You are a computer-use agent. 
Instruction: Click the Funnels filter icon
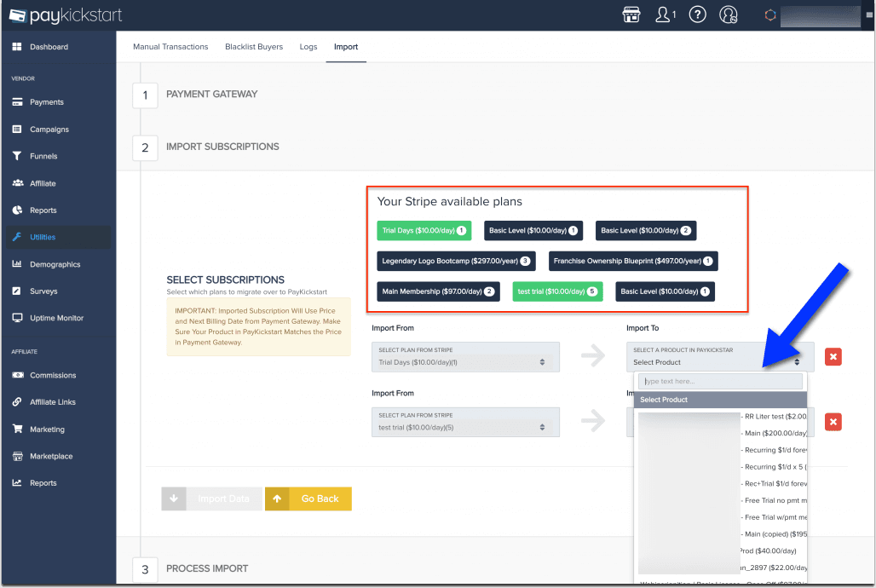point(17,156)
